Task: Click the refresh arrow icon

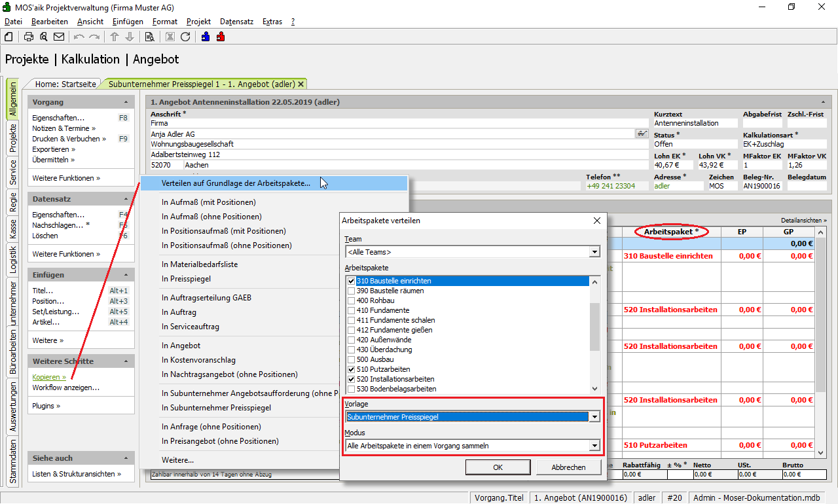Action: pos(185,37)
